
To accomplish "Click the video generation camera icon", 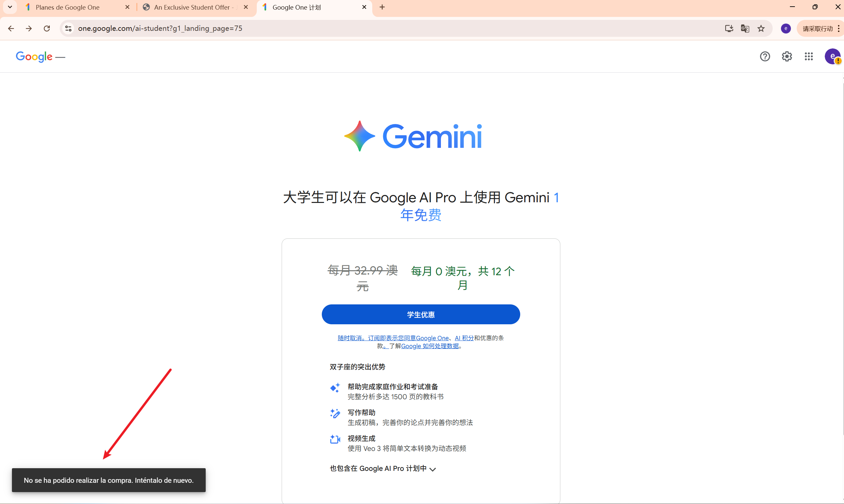I will click(x=335, y=439).
